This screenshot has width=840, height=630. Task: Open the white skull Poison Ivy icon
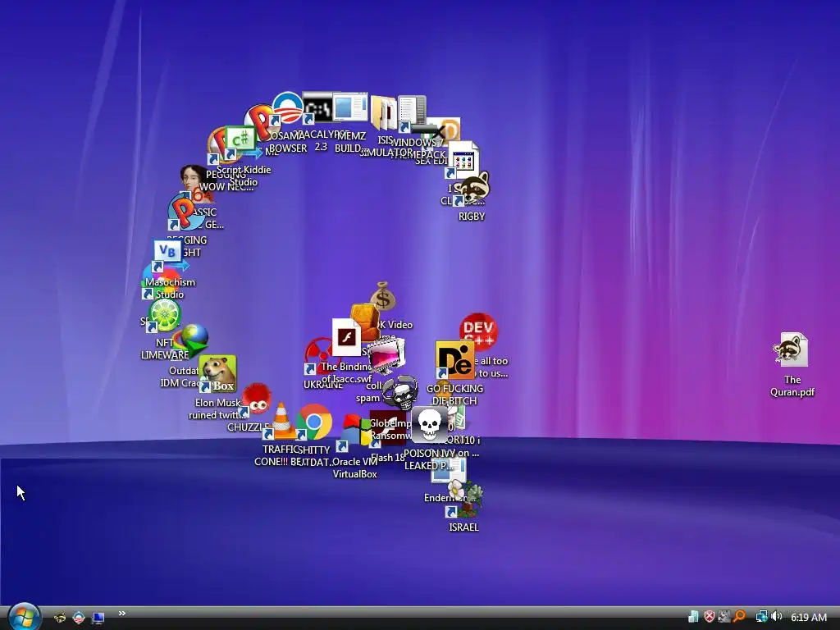(429, 424)
